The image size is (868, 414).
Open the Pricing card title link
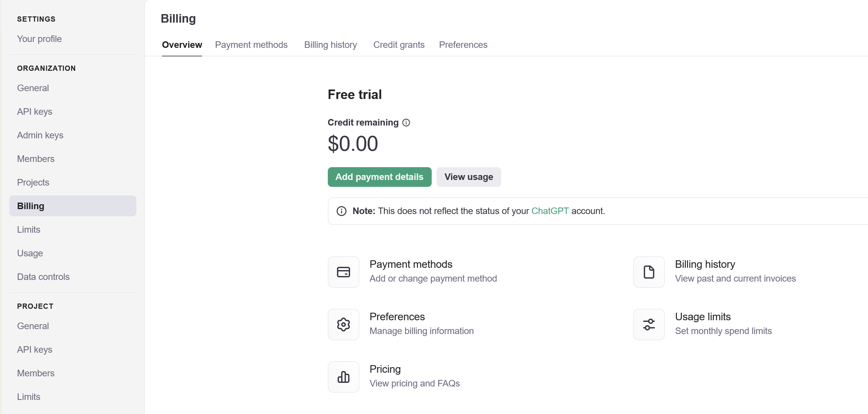click(x=385, y=369)
